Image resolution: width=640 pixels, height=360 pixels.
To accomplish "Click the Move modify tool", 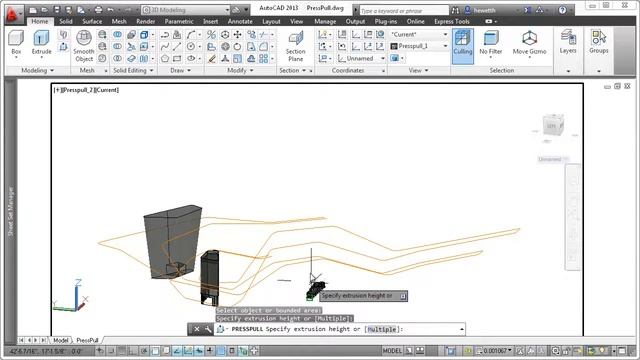I will (237, 35).
